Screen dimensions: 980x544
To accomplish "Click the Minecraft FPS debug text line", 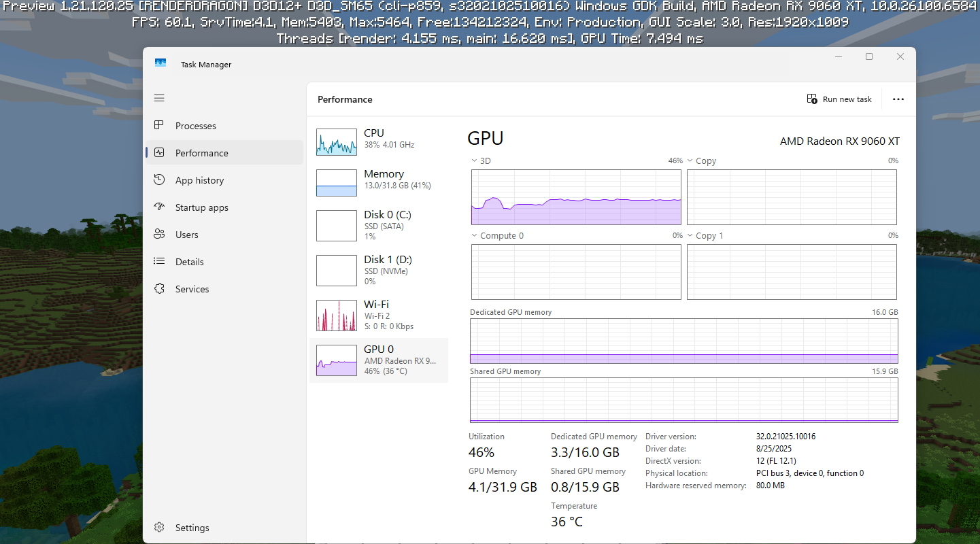I will (490, 22).
